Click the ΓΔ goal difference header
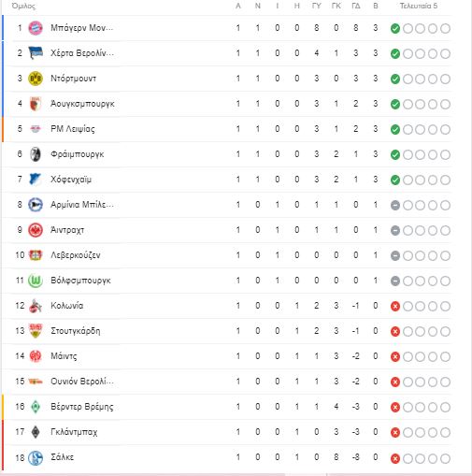This screenshot has width=472, height=476. (x=356, y=6)
